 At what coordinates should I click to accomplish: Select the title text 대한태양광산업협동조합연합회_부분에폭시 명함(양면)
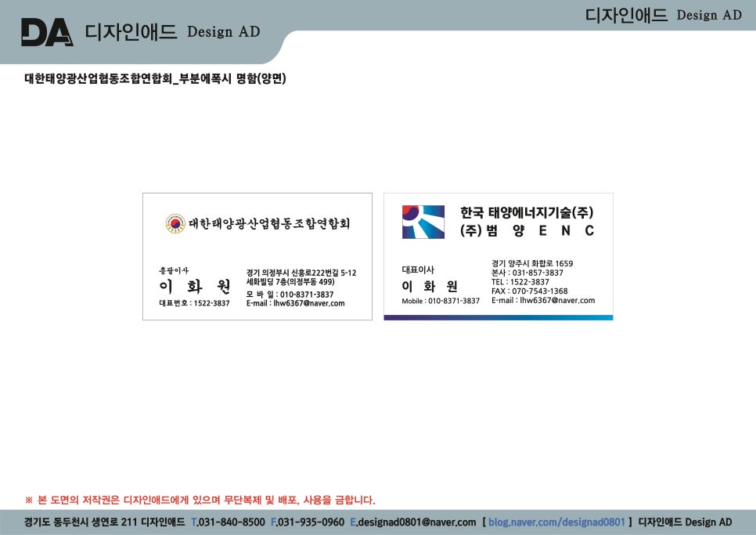click(155, 78)
